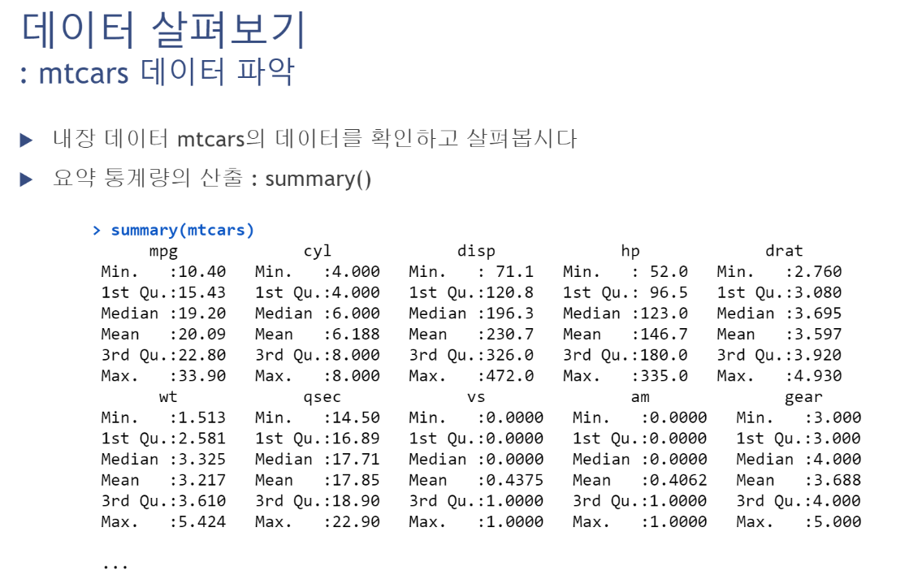909x588 pixels.
Task: Click the mpg 3rd Qu. value 22.80
Action: 201,355
